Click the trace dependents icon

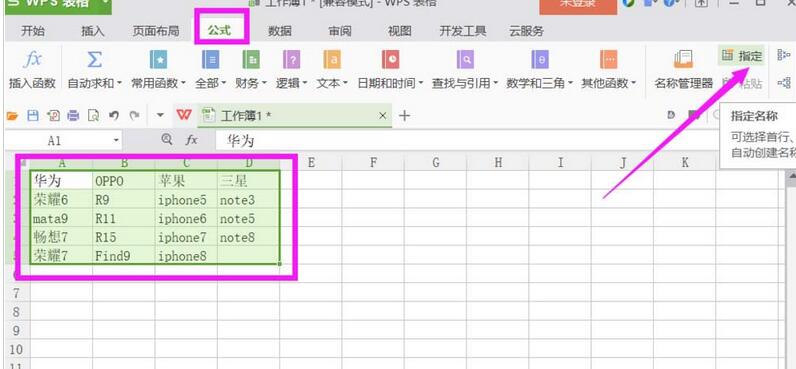[784, 82]
